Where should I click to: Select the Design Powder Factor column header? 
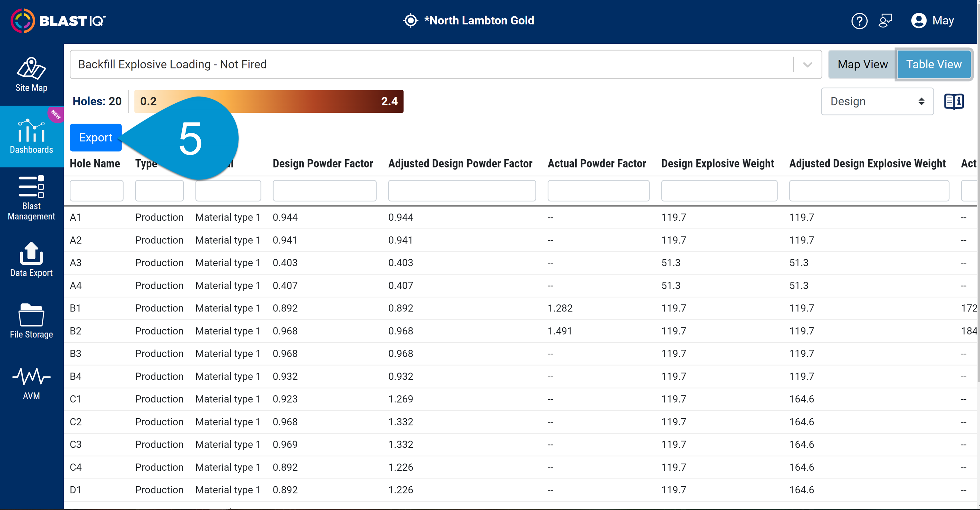323,163
